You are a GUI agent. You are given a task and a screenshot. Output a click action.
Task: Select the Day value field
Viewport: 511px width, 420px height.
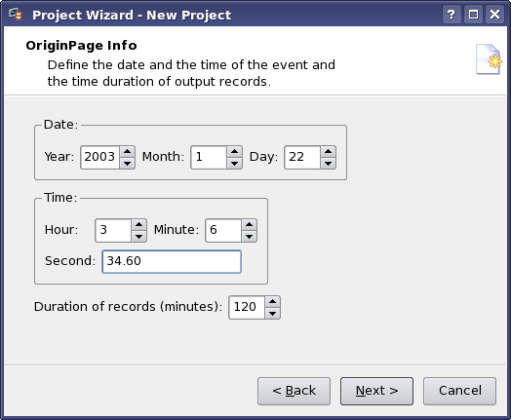point(302,157)
